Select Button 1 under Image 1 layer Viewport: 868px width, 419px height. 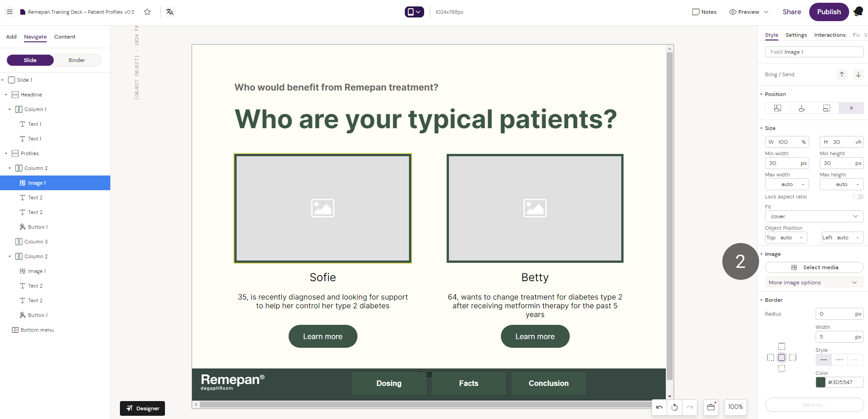coord(38,227)
